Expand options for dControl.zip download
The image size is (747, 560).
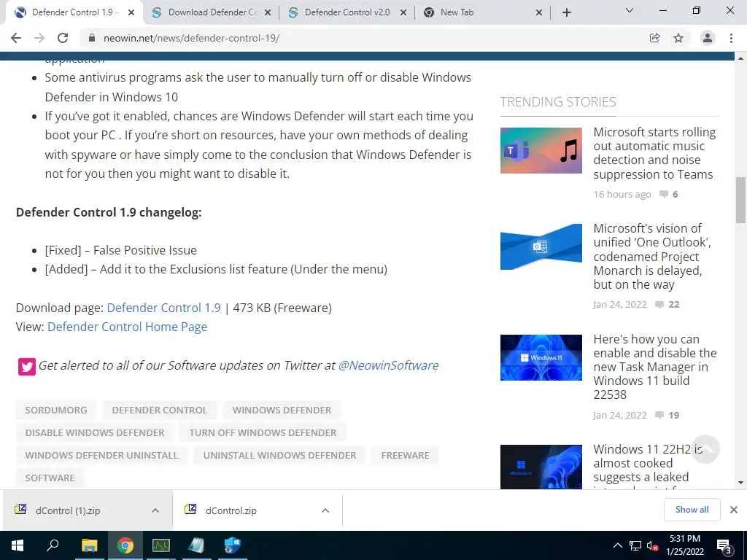point(325,510)
